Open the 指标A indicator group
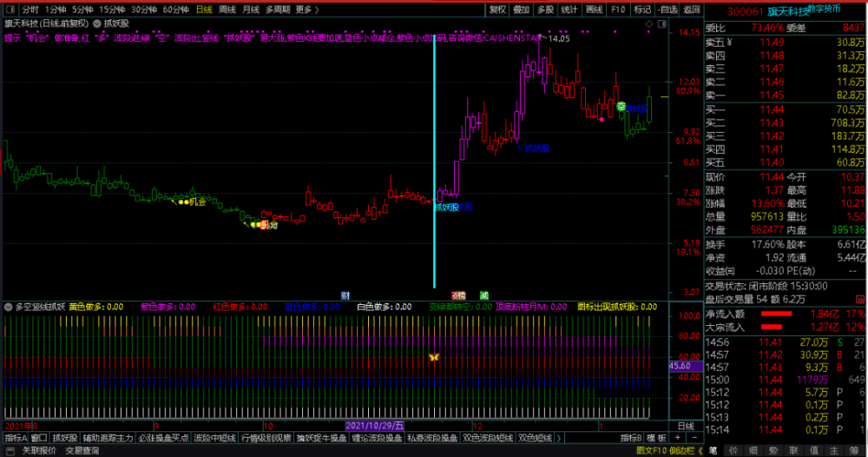The width and height of the screenshot is (868, 457). click(16, 438)
